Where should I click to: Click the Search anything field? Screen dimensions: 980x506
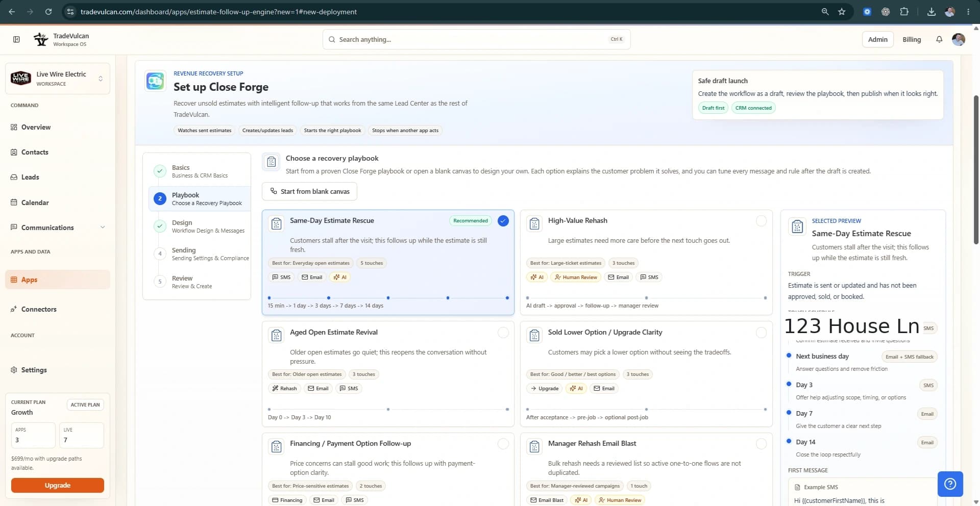pyautogui.click(x=476, y=39)
